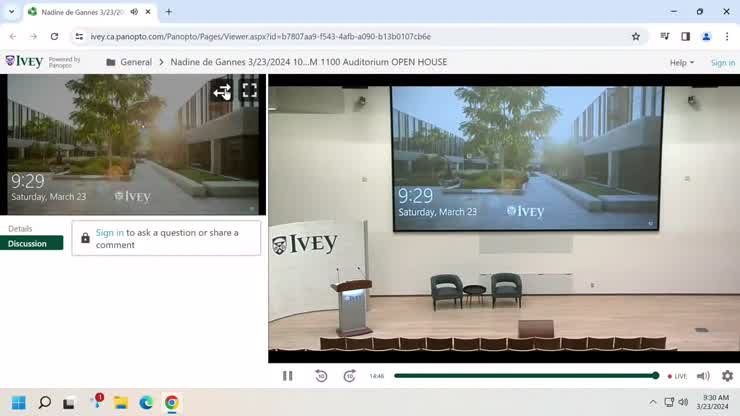Mute the player volume
740x416 pixels.
[x=703, y=376]
